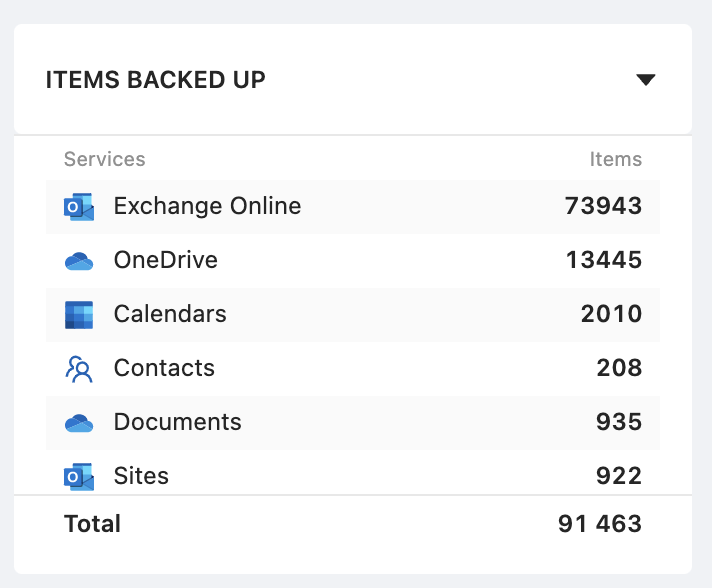Select the Exchange Online row label
The image size is (712, 588).
(x=207, y=206)
